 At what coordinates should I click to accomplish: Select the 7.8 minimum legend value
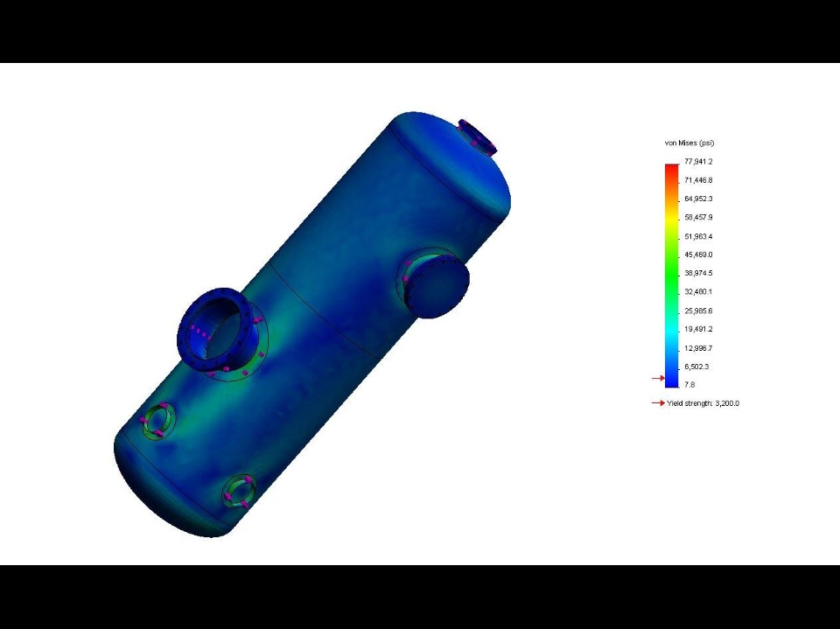click(689, 385)
